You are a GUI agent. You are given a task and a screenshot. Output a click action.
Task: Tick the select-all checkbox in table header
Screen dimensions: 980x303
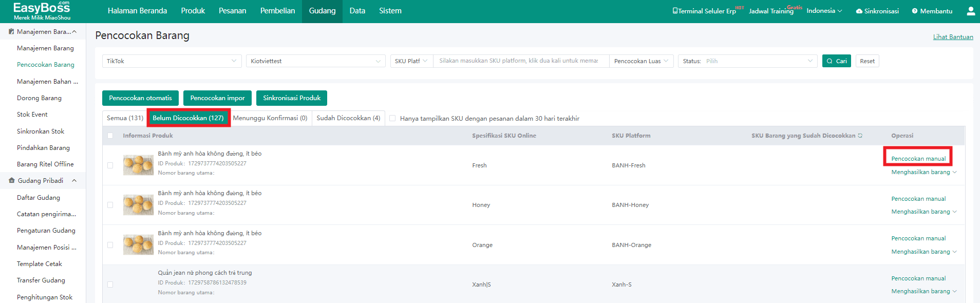(110, 136)
